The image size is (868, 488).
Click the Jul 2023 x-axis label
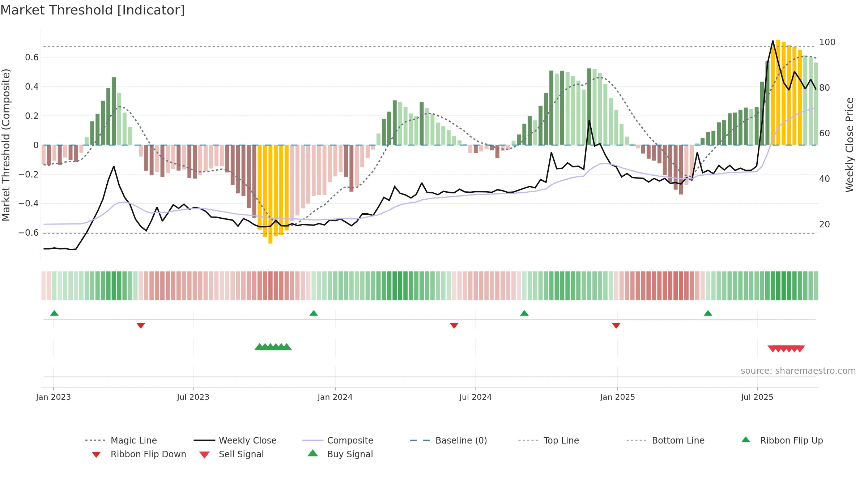(193, 397)
